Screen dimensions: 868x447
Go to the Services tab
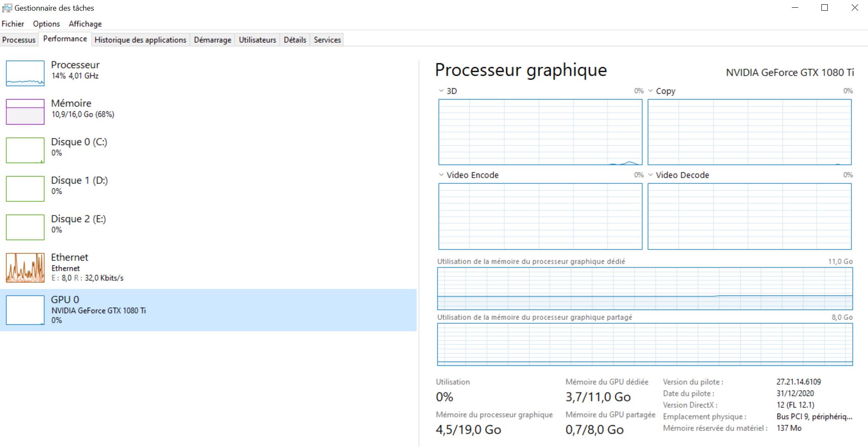point(327,40)
